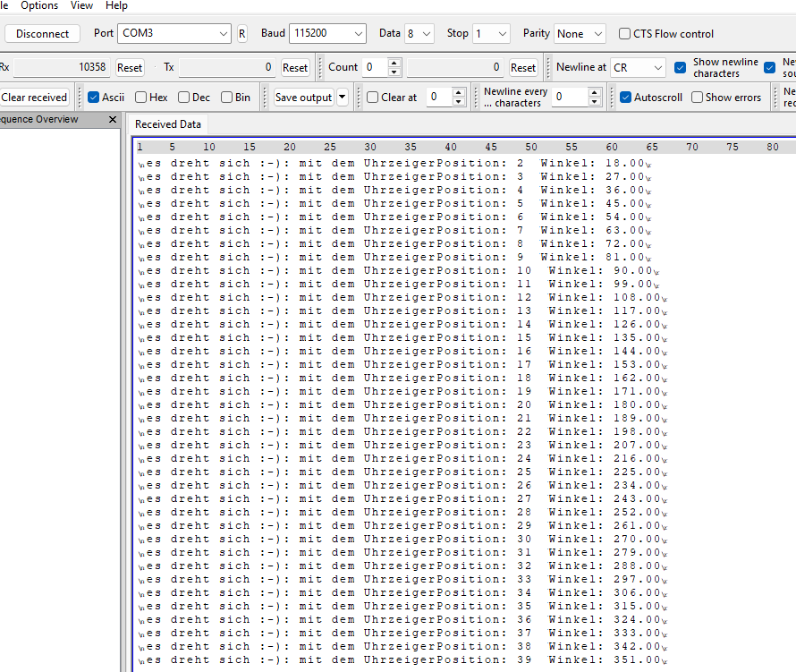Select the Received Data tab

coord(168,124)
